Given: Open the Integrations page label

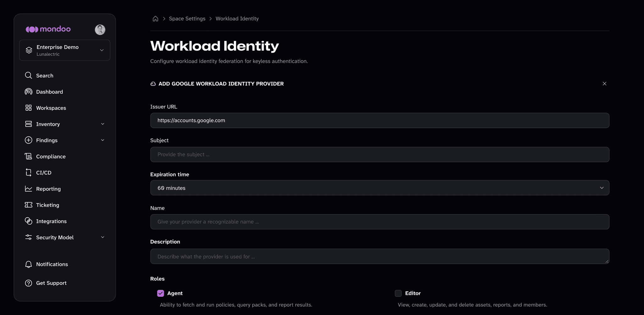Looking at the screenshot, I should coord(51,221).
